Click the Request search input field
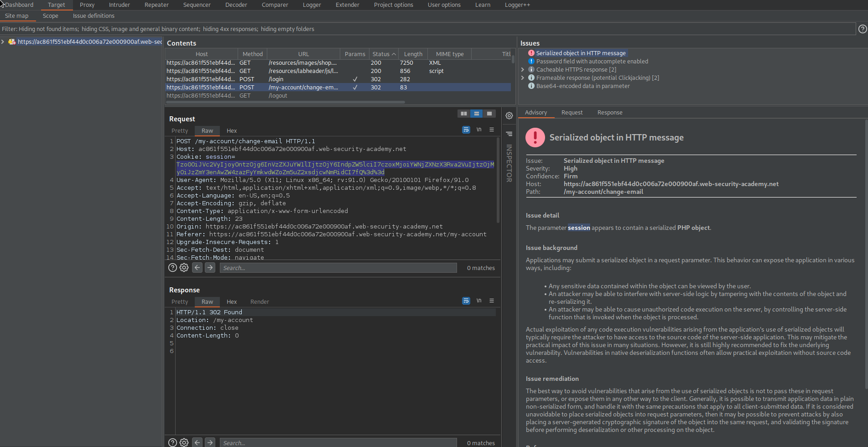 pyautogui.click(x=338, y=268)
